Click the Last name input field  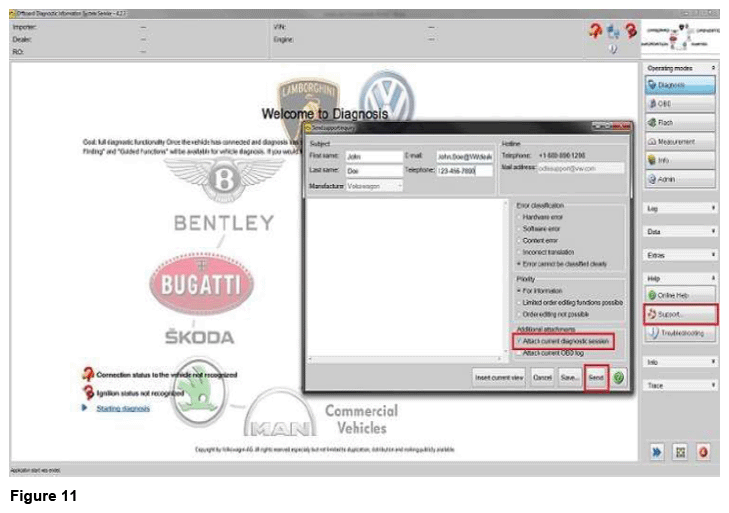point(374,171)
